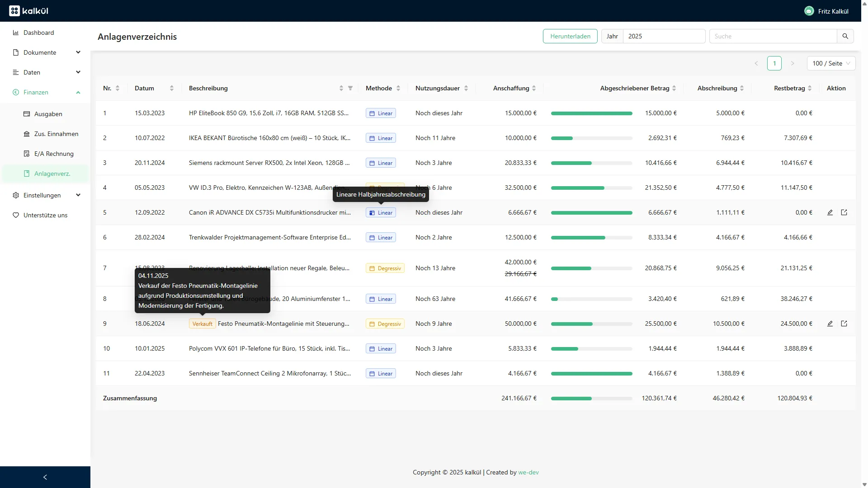The image size is (868, 488).
Task: Go to E/A Rechnung menu item
Action: (54, 154)
